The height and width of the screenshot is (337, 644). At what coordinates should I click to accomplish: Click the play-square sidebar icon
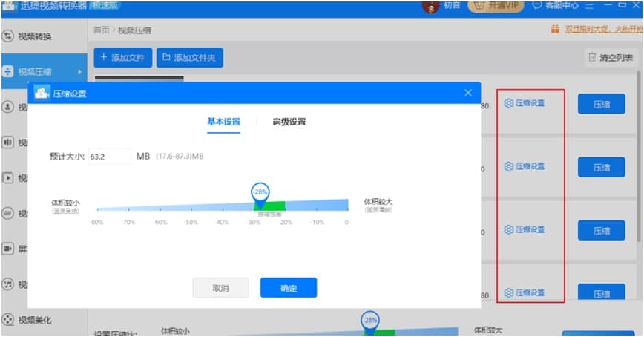point(8,178)
